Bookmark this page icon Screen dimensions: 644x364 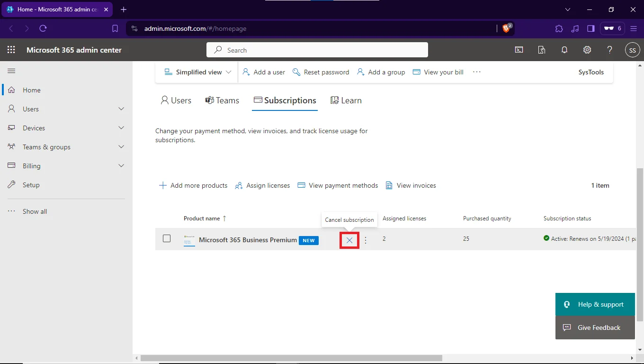[x=115, y=28]
